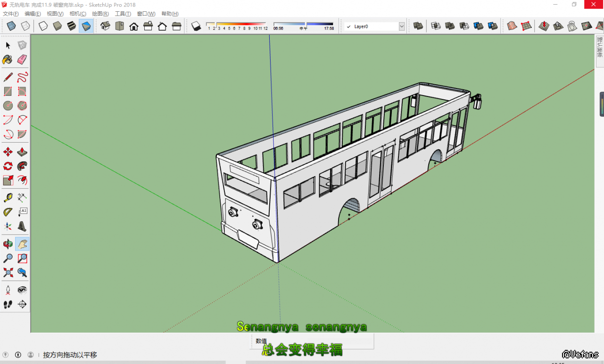
Task: Pick the Eraser tool
Action: [x=22, y=60]
